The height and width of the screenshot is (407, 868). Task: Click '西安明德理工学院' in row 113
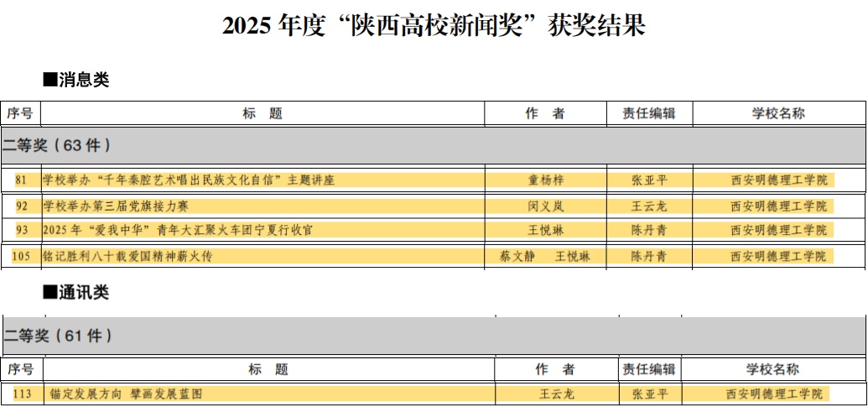(772, 394)
